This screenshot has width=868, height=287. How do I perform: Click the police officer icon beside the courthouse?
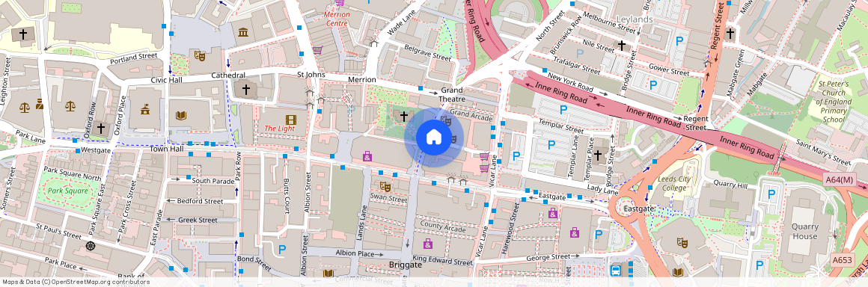tap(40, 103)
